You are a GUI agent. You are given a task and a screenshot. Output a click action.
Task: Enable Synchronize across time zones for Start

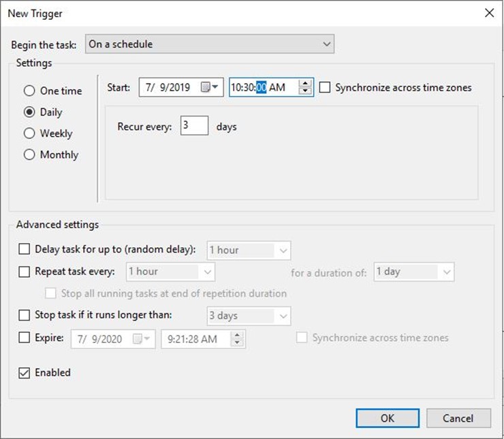tap(325, 87)
